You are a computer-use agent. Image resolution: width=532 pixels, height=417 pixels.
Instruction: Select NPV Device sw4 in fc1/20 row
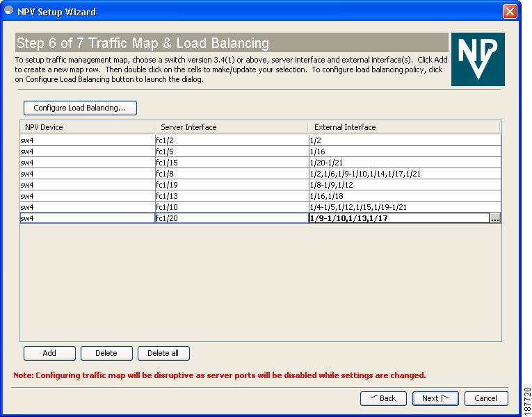click(87, 218)
